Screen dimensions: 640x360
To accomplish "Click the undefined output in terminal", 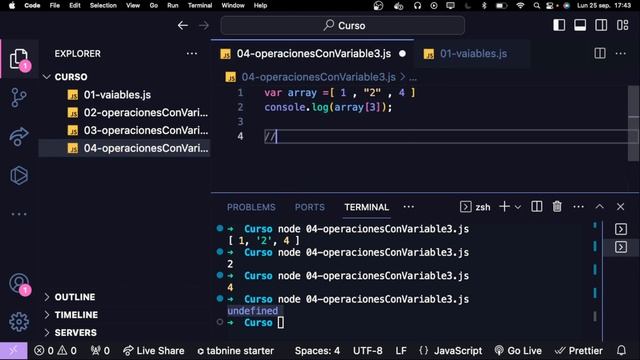I will 253,311.
